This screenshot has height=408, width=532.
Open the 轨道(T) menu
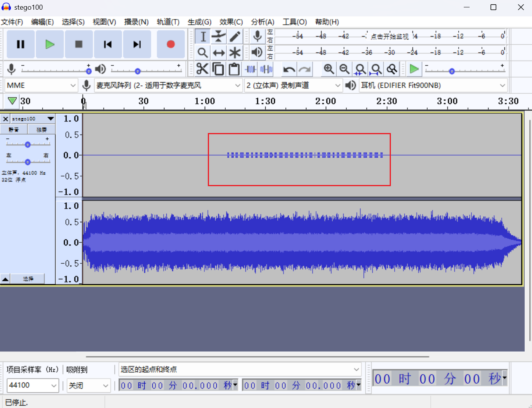(x=168, y=22)
